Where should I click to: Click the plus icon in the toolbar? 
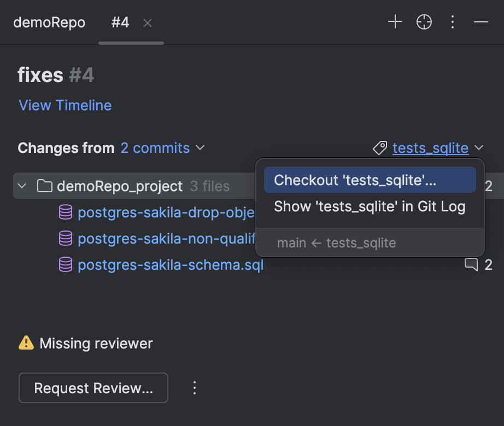pos(395,22)
